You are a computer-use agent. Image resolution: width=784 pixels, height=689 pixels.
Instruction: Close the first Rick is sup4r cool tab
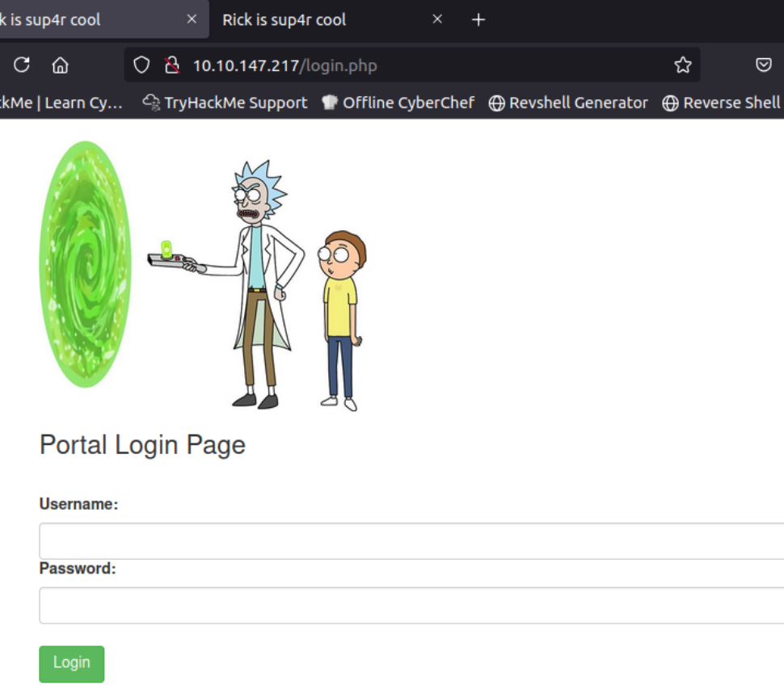tap(192, 19)
